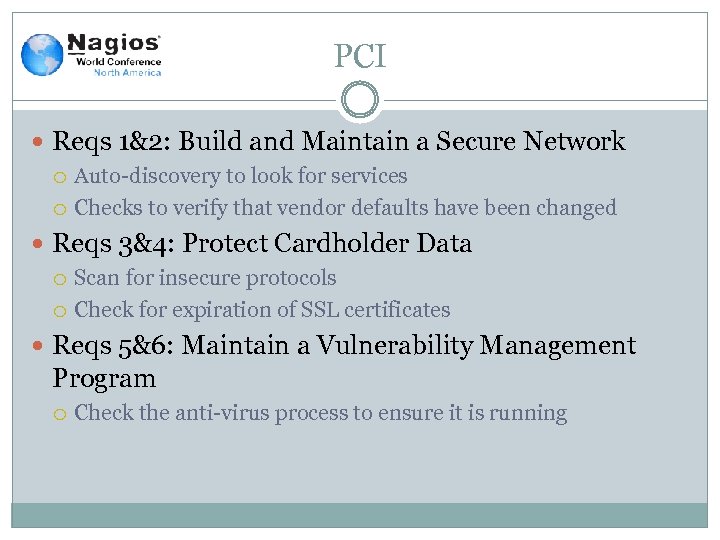
Task: Click the globe icon in the Nagios logo
Action: pos(42,55)
